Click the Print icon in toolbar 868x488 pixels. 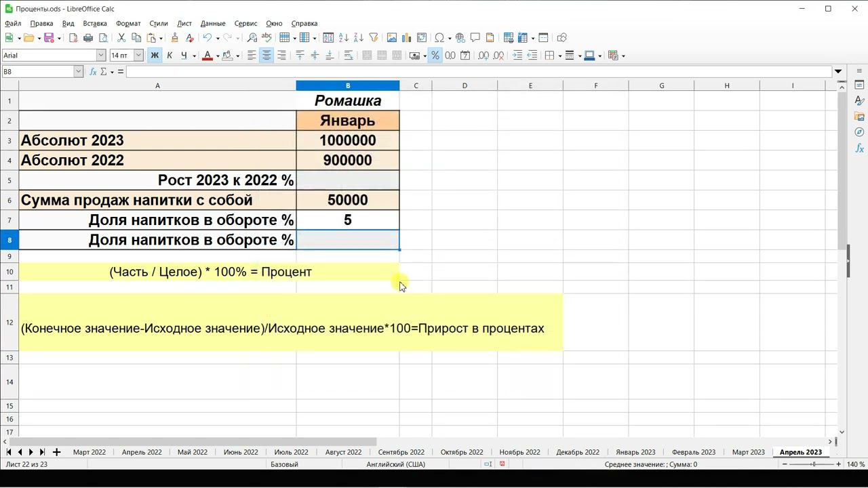(x=88, y=38)
